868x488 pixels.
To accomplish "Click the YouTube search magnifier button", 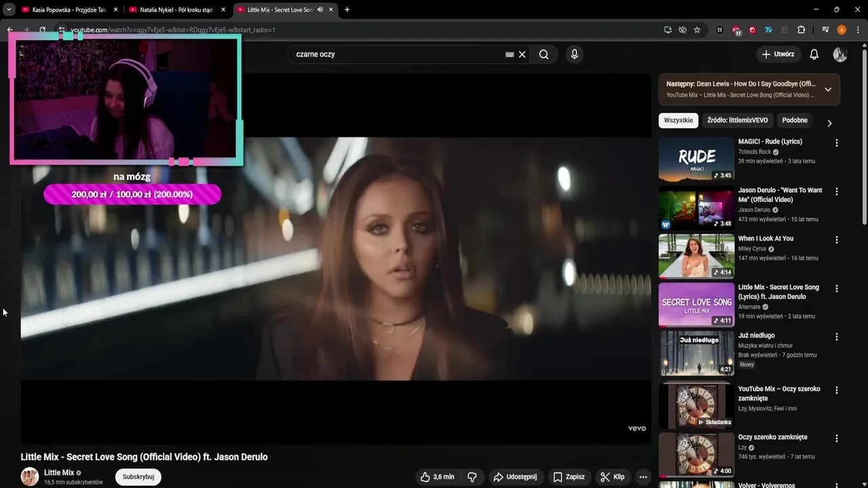I will pyautogui.click(x=544, y=54).
